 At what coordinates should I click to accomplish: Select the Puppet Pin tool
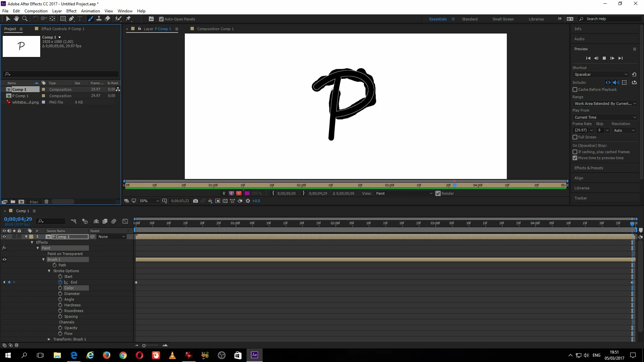tap(128, 19)
